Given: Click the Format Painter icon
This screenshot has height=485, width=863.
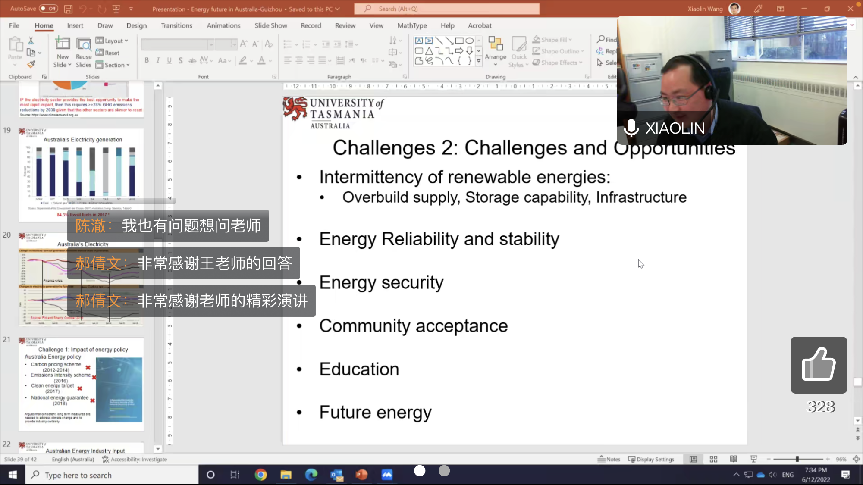Looking at the screenshot, I should point(31,65).
